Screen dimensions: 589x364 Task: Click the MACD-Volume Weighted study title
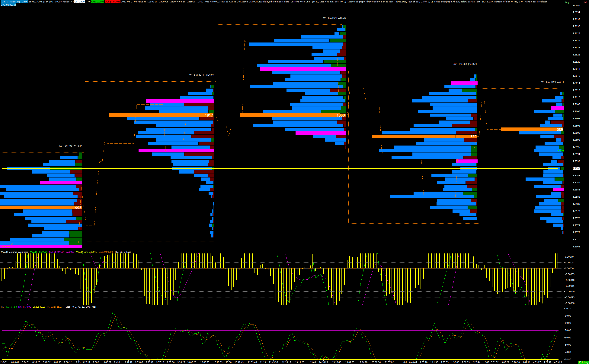coord(15,252)
